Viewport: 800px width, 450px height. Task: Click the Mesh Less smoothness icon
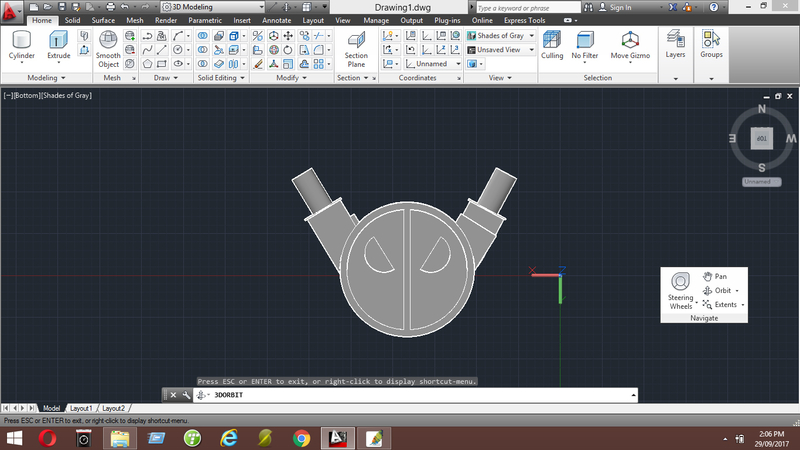coord(130,49)
